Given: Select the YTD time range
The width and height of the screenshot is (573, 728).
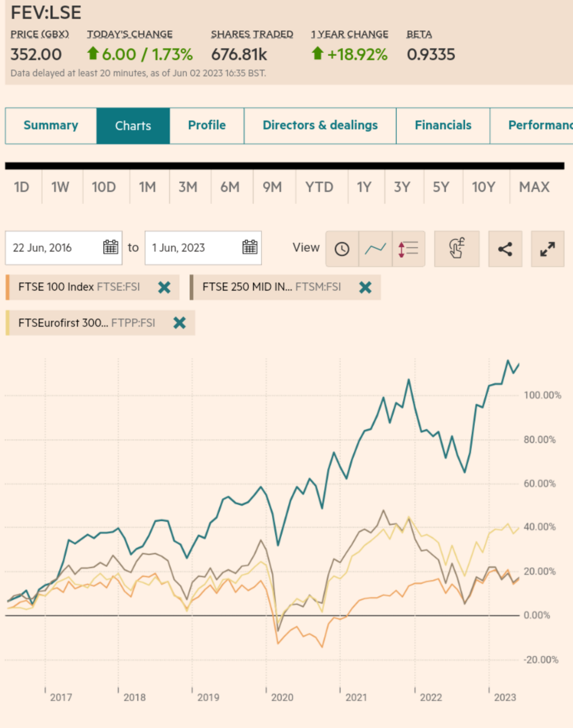Looking at the screenshot, I should [x=319, y=187].
